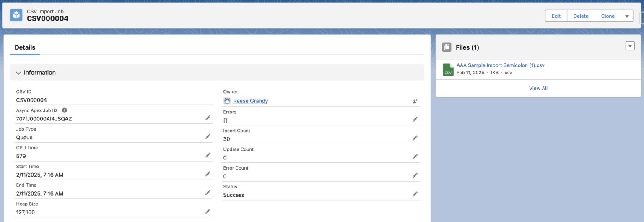The height and width of the screenshot is (222, 644).
Task: Click the Clone button
Action: pyautogui.click(x=608, y=16)
